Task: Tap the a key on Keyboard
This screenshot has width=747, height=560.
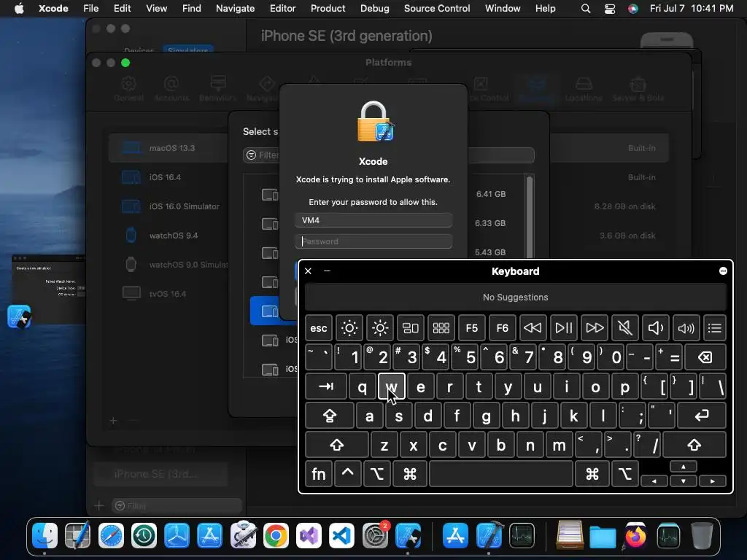Action: (370, 415)
